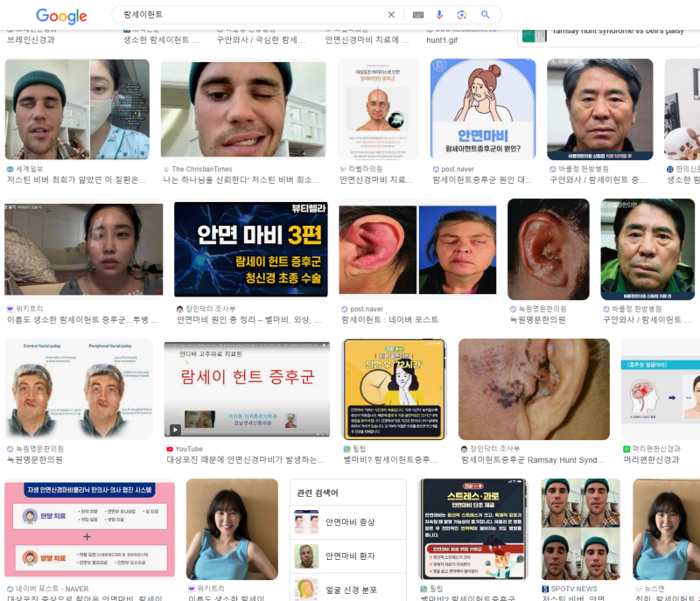Click the Google logo
The image size is (700, 601).
[x=61, y=16]
